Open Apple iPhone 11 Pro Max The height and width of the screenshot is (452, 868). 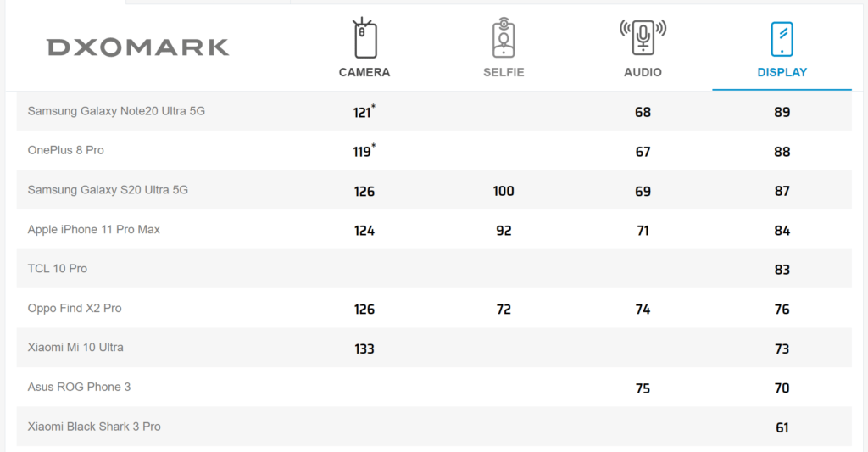pos(94,229)
